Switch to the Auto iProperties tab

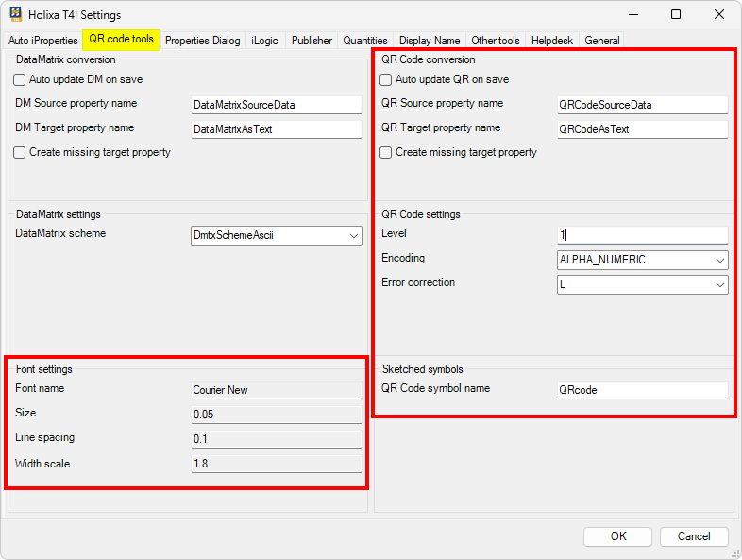tap(42, 41)
